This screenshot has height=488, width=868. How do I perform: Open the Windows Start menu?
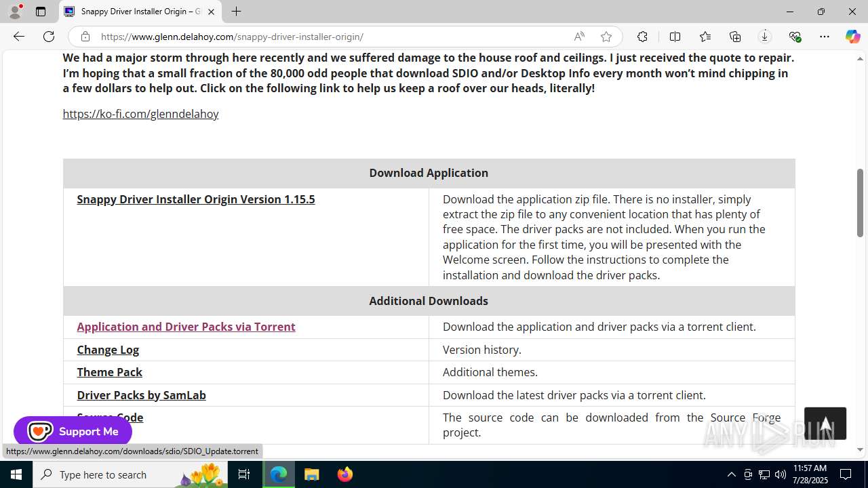[x=16, y=474]
